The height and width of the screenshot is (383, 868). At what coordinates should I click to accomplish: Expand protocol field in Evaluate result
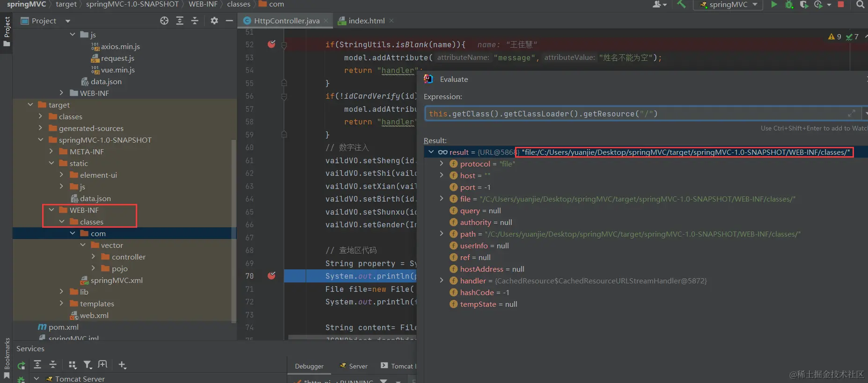441,164
